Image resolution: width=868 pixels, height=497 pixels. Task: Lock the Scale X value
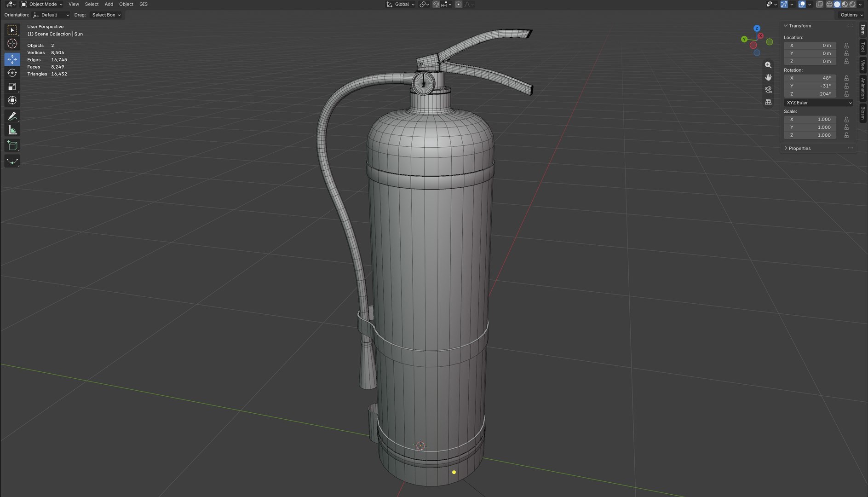(x=846, y=119)
